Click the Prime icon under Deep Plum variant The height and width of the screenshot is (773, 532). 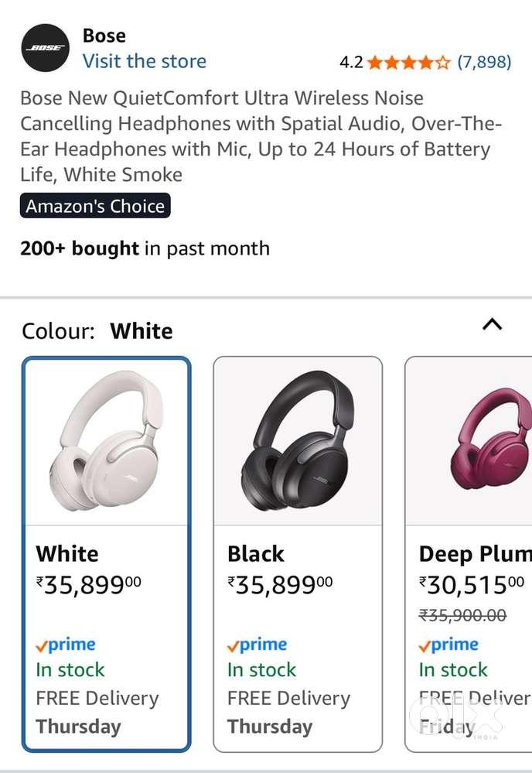click(428, 644)
